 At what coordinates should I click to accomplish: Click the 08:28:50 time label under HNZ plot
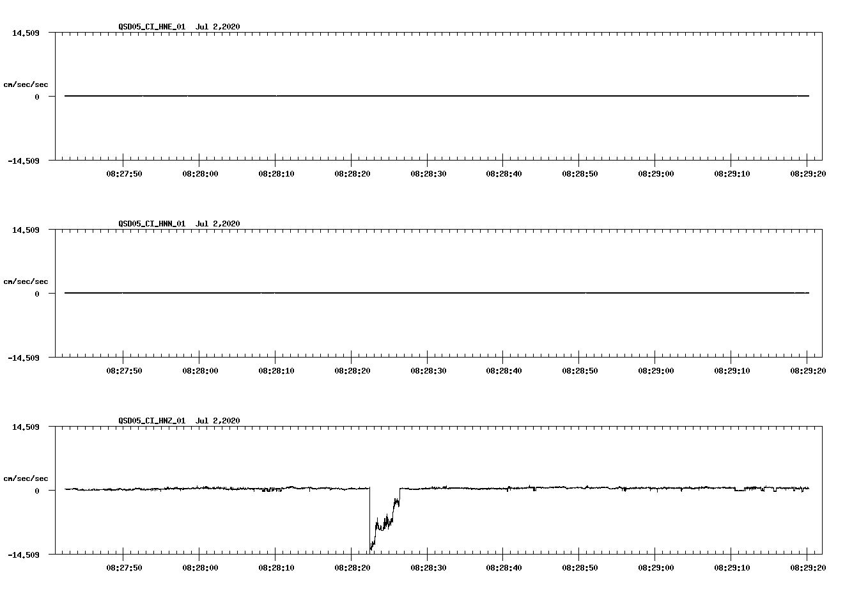pyautogui.click(x=580, y=568)
